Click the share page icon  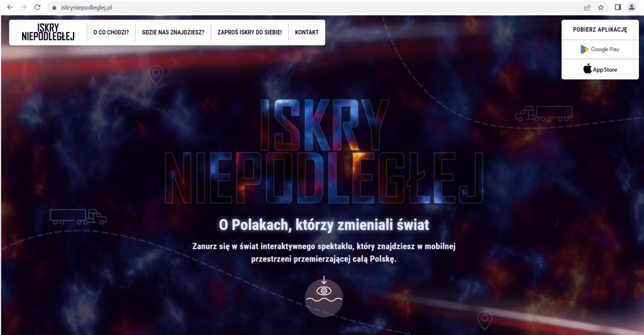pyautogui.click(x=587, y=8)
